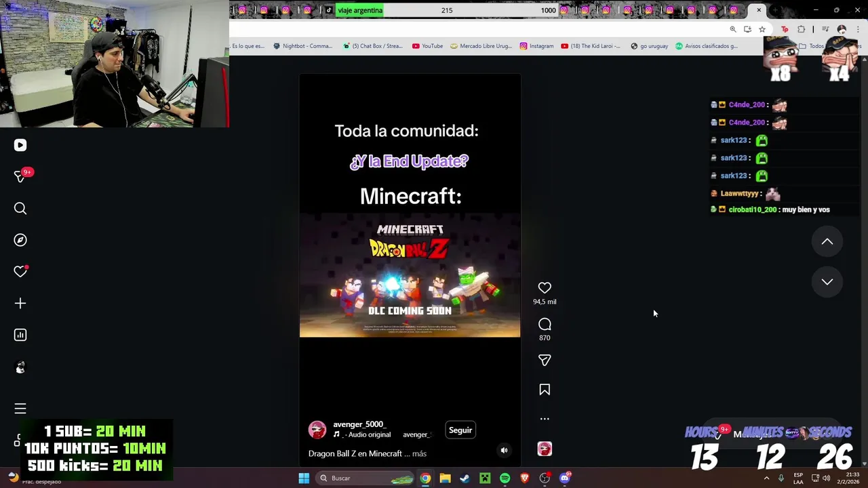Expand hidden system tray icons

[767, 478]
